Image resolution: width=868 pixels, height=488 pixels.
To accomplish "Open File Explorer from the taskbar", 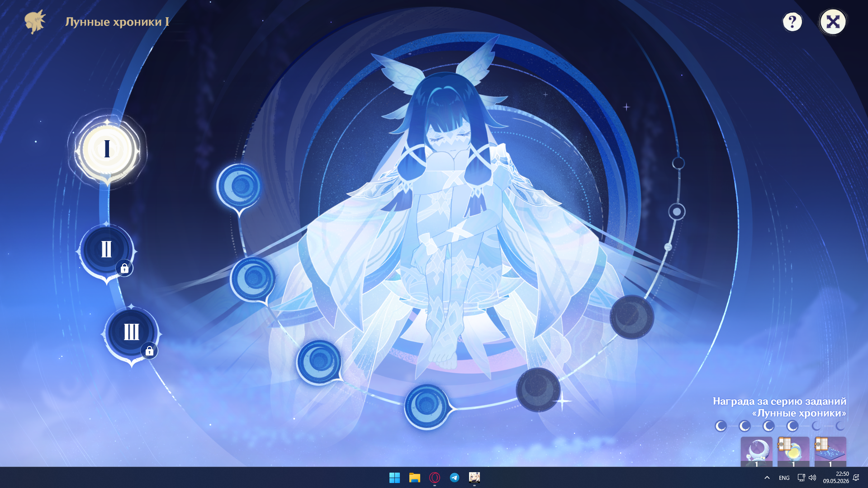I will point(415,478).
